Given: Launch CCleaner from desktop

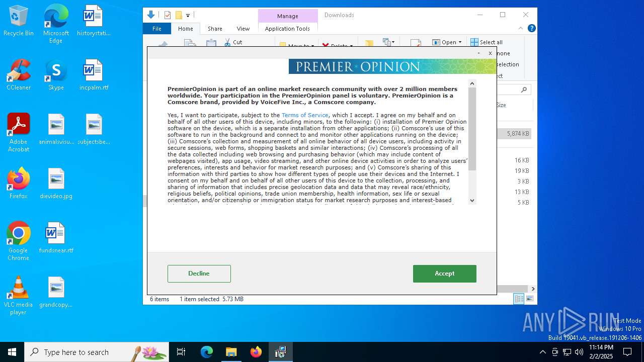Looking at the screenshot, I should click(19, 75).
